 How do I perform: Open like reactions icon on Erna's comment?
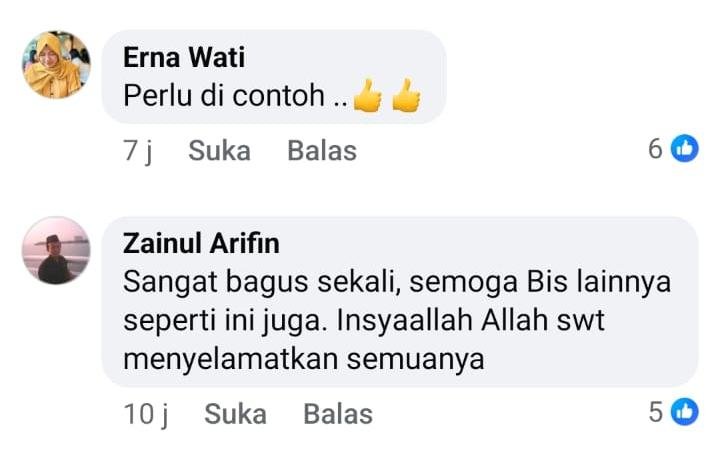[x=685, y=148]
